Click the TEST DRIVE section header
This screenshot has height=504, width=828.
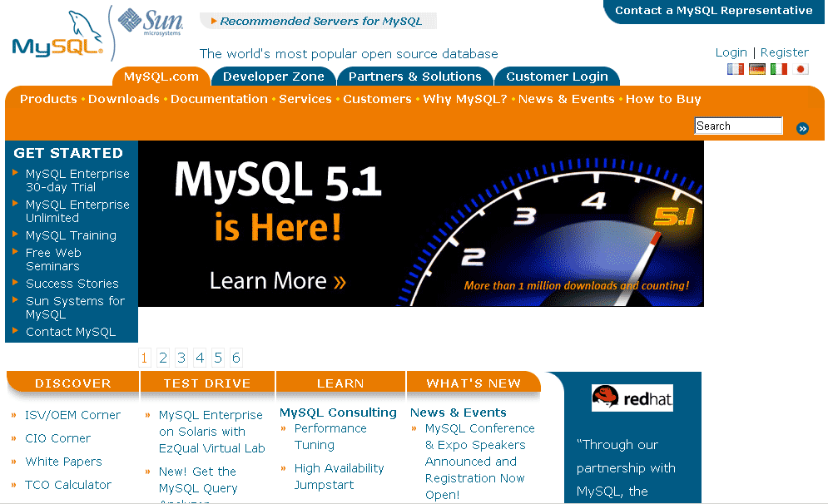[207, 383]
